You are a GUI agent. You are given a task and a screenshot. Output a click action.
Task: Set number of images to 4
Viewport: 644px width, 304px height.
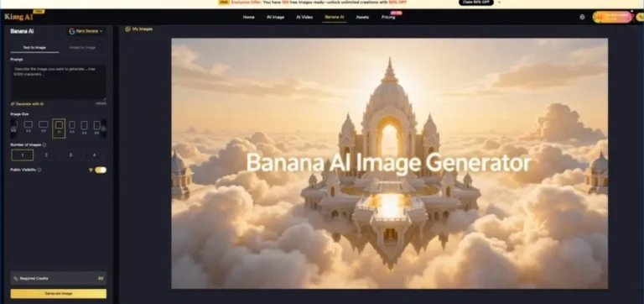click(x=95, y=155)
